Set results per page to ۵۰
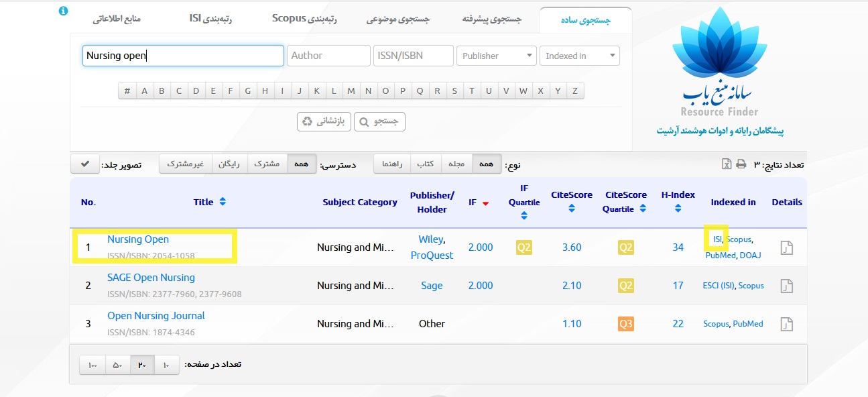The width and height of the screenshot is (868, 397). [117, 365]
